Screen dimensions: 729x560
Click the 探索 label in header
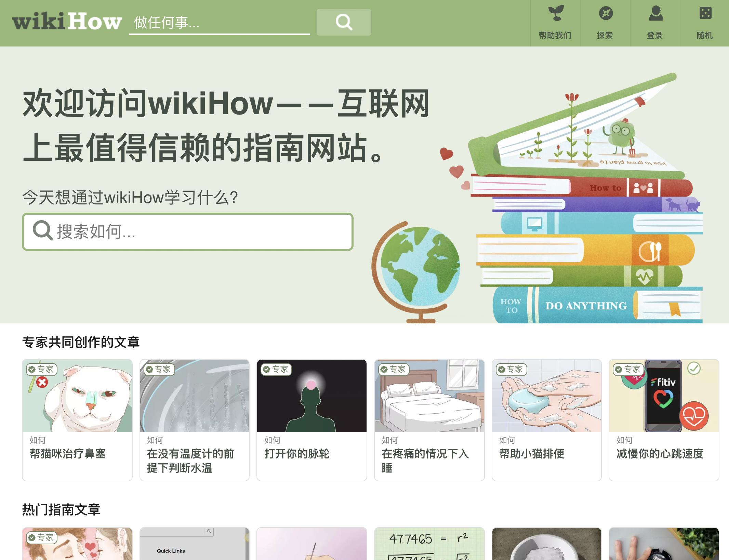(x=605, y=36)
